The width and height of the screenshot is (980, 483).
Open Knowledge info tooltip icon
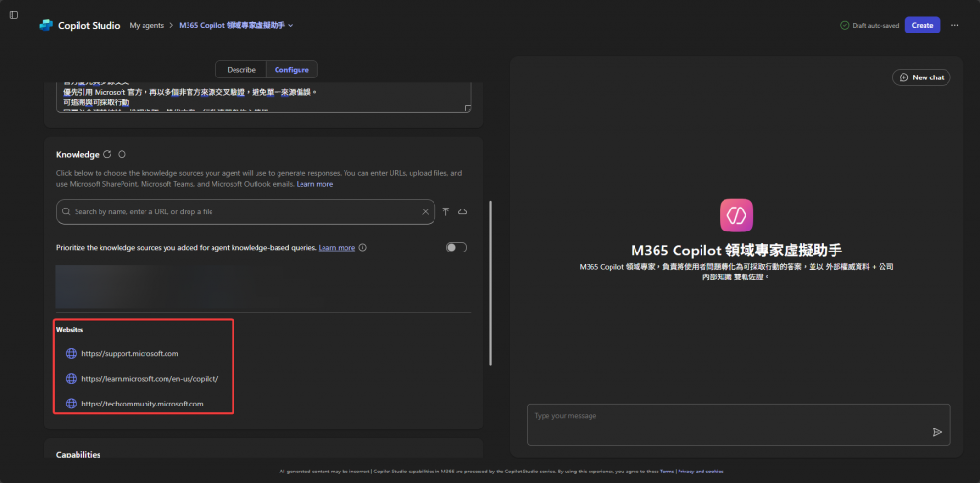point(122,154)
